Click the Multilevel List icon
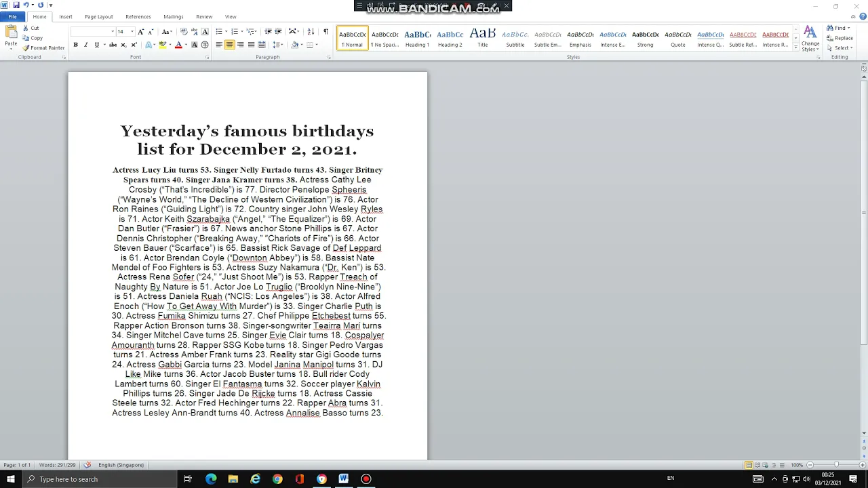 tap(251, 32)
